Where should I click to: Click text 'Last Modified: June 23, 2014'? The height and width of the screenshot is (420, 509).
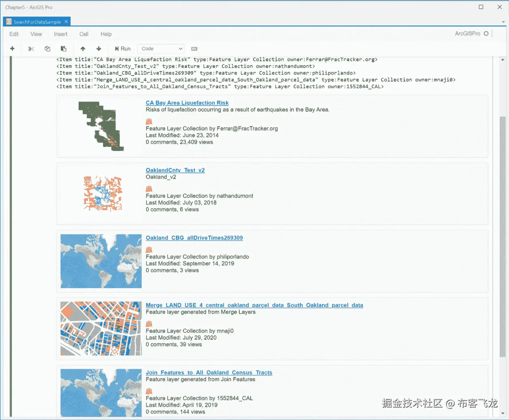pyautogui.click(x=182, y=135)
